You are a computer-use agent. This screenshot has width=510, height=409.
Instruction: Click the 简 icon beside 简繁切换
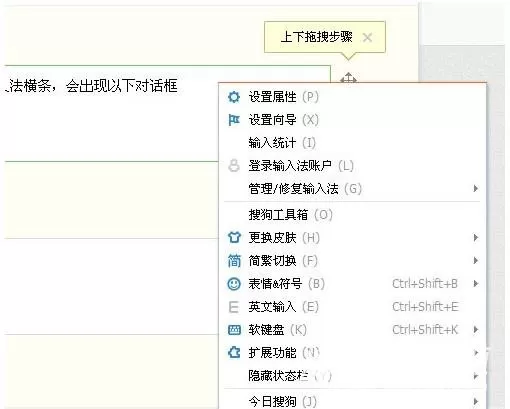coord(234,261)
